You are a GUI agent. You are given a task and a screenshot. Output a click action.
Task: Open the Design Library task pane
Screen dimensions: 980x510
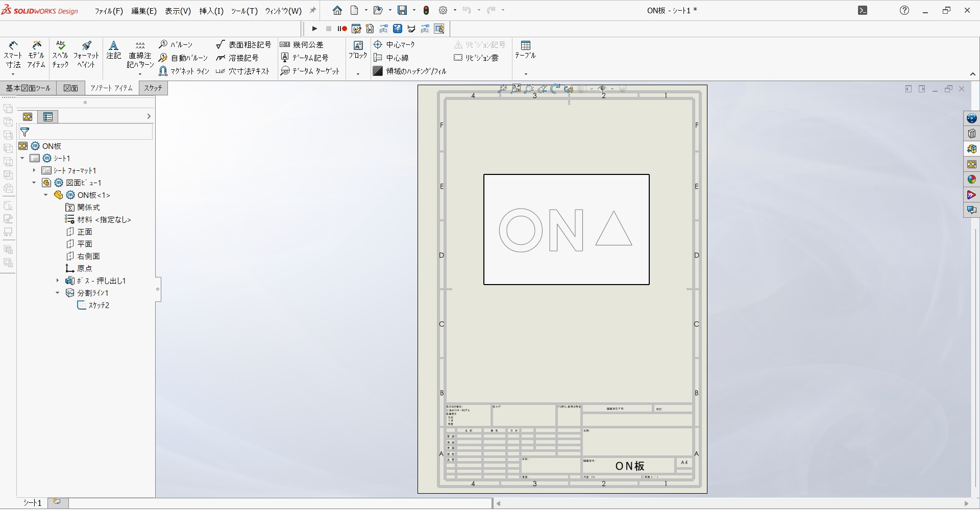pyautogui.click(x=972, y=134)
